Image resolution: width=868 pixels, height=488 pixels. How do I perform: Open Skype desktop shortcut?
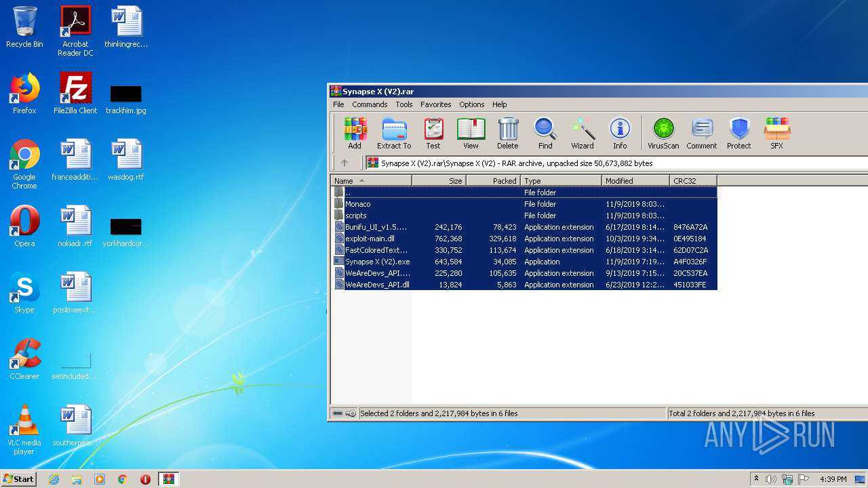pos(24,293)
